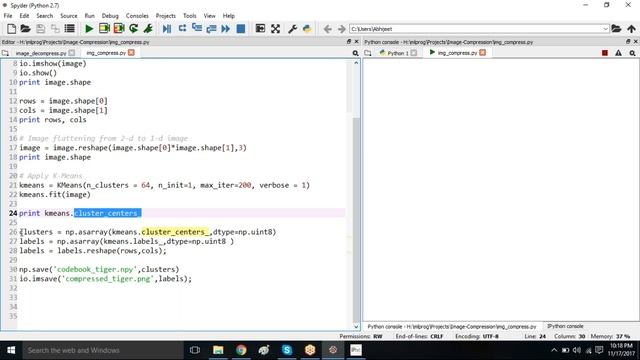
Task: Go back using the left arrow icon
Action: point(327,29)
